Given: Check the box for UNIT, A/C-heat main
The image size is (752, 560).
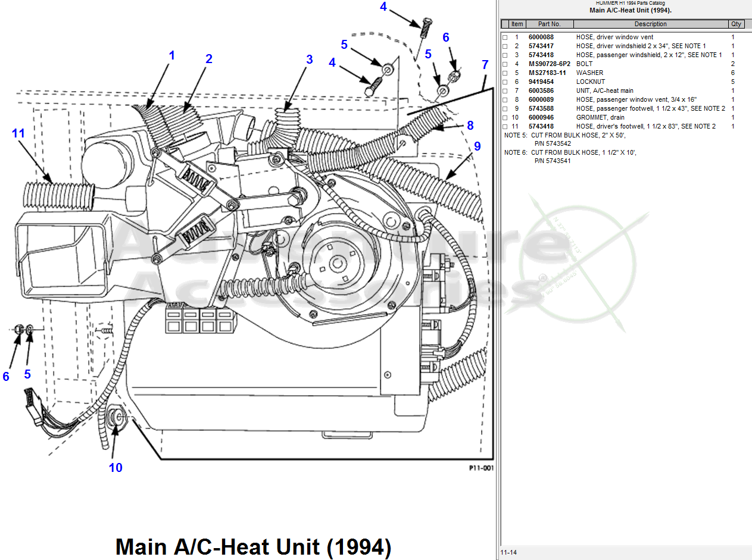Looking at the screenshot, I should [x=505, y=91].
